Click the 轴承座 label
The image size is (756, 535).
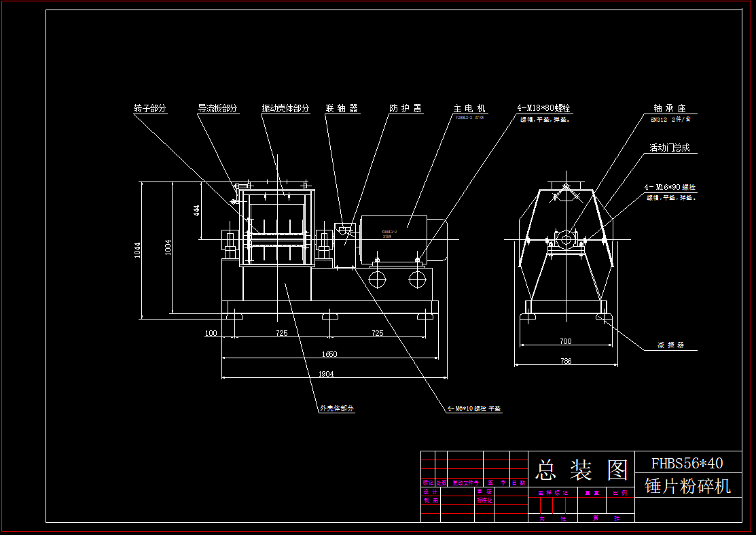(670, 109)
